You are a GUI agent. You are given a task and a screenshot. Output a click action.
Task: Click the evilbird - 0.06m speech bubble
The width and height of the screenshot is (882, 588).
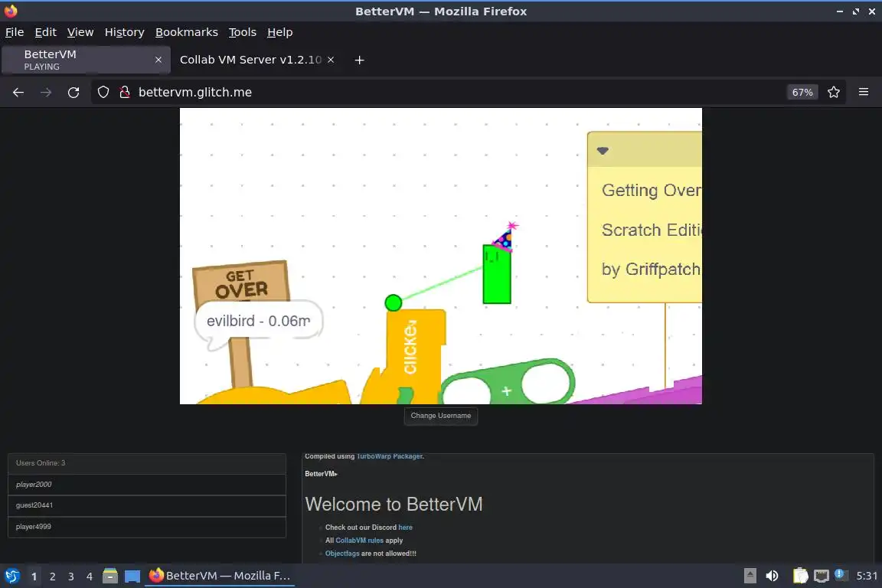point(258,322)
